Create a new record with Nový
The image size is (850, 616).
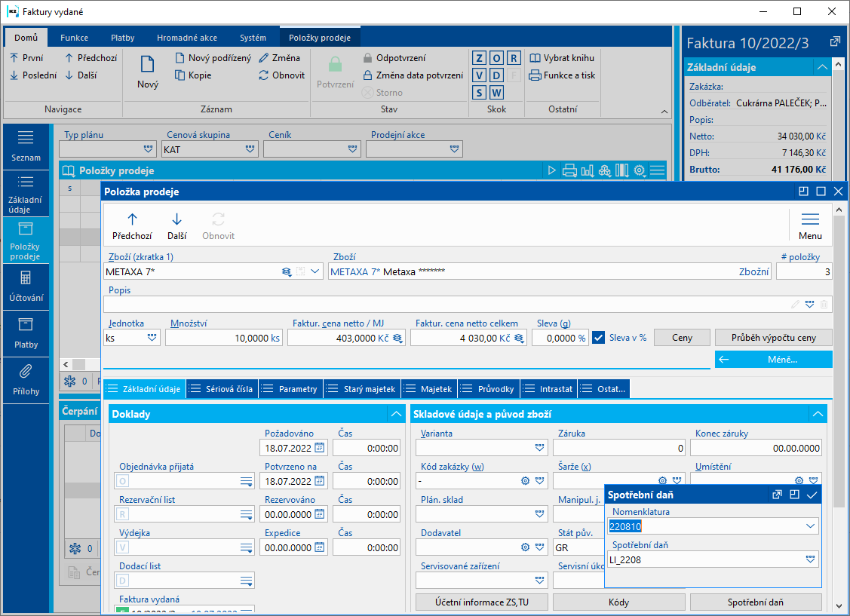pos(148,72)
